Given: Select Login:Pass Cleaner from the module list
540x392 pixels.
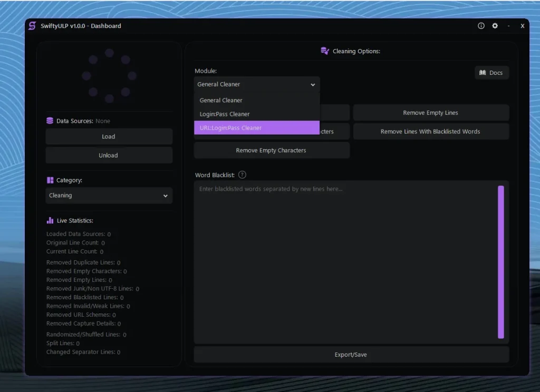Looking at the screenshot, I should coord(256,114).
